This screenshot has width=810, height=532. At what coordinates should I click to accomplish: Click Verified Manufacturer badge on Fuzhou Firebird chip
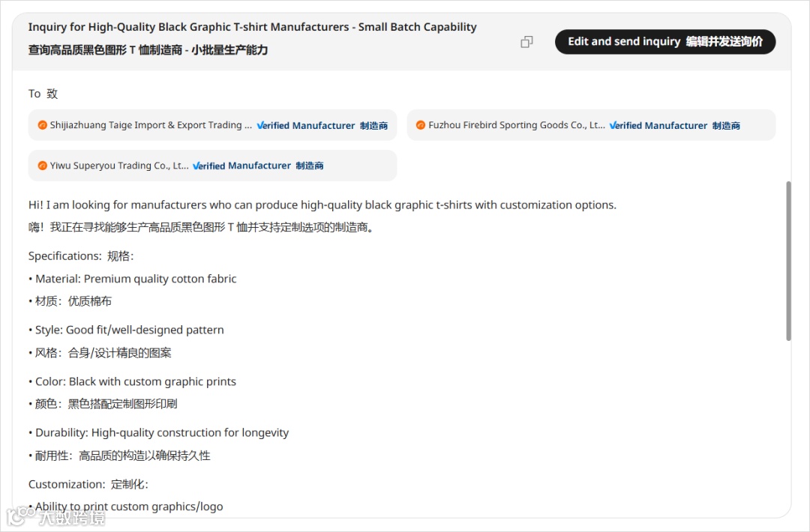658,126
